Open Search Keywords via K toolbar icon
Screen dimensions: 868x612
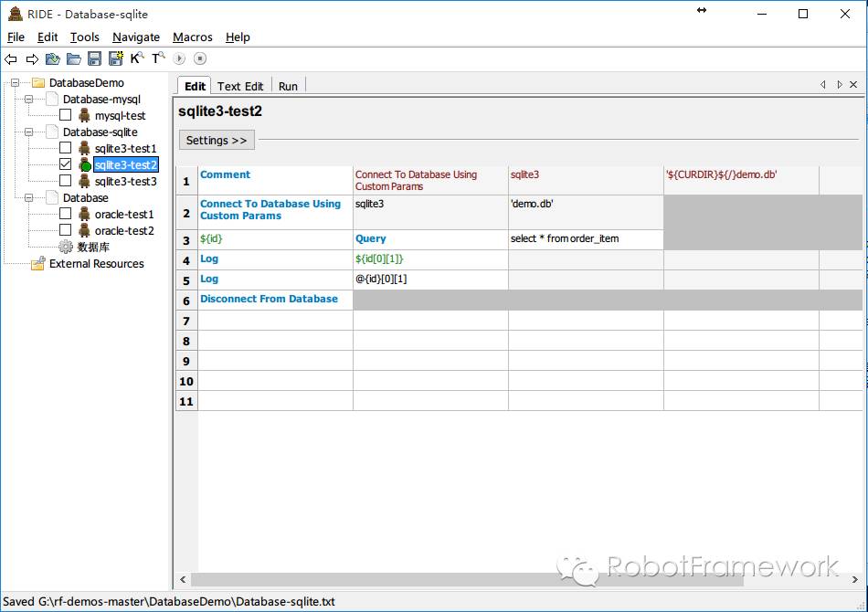(x=137, y=58)
